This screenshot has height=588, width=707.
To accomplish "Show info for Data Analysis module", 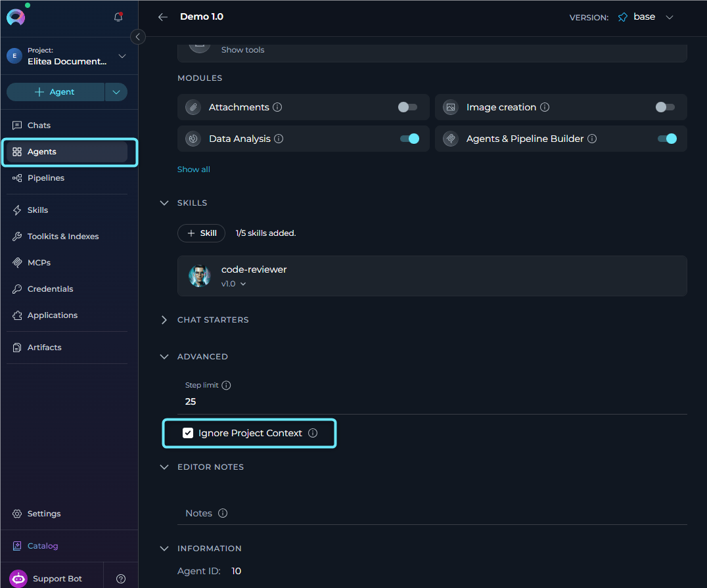I will point(279,139).
